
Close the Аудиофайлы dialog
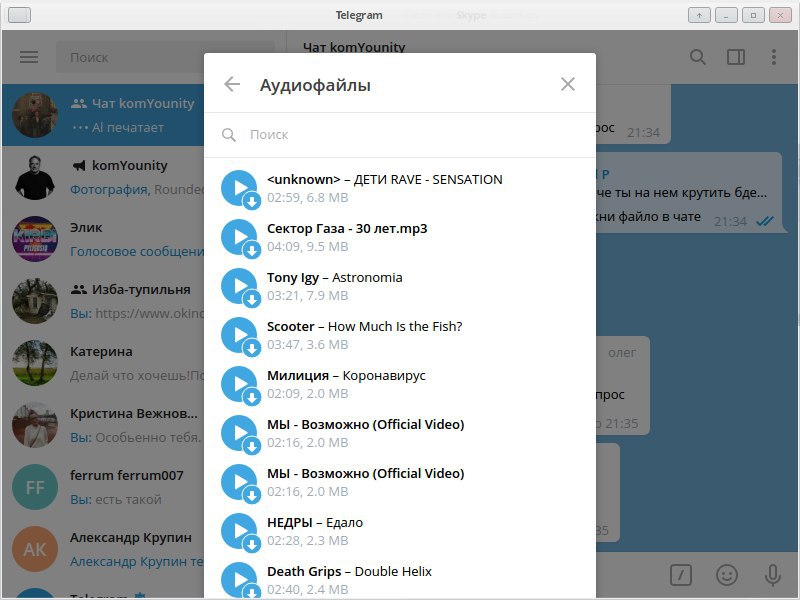click(x=568, y=84)
